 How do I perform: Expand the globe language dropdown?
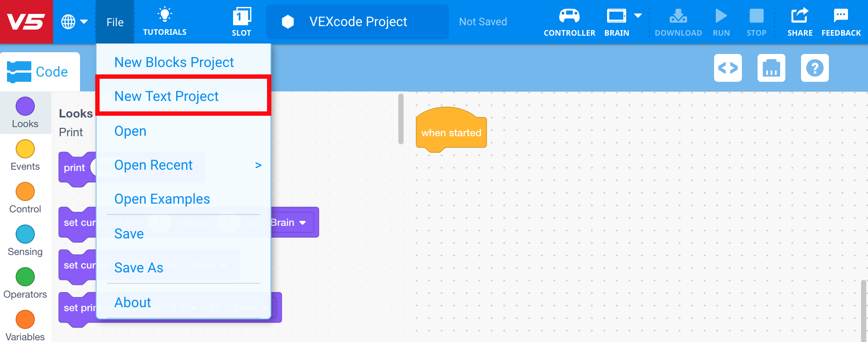(74, 22)
